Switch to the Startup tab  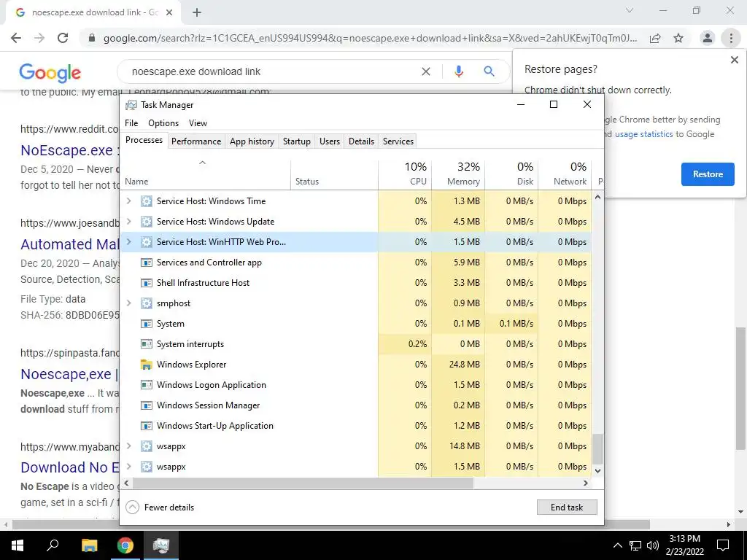[297, 141]
